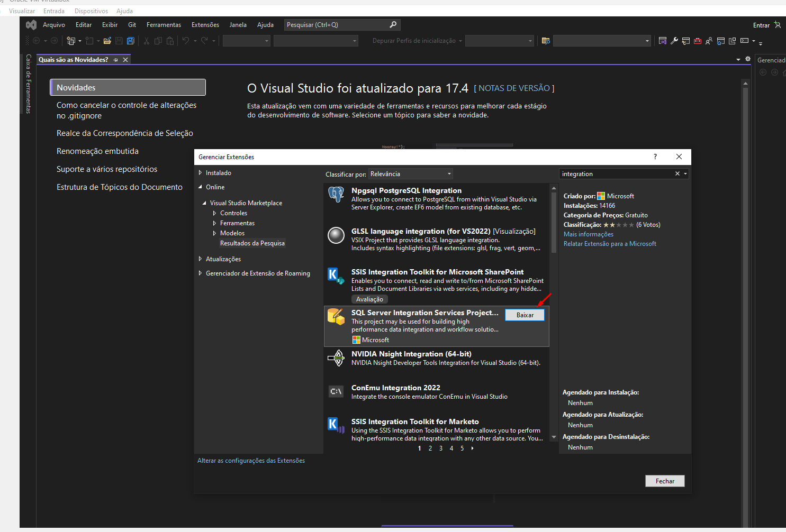Open the Classificar por Relevância dropdown

click(411, 174)
